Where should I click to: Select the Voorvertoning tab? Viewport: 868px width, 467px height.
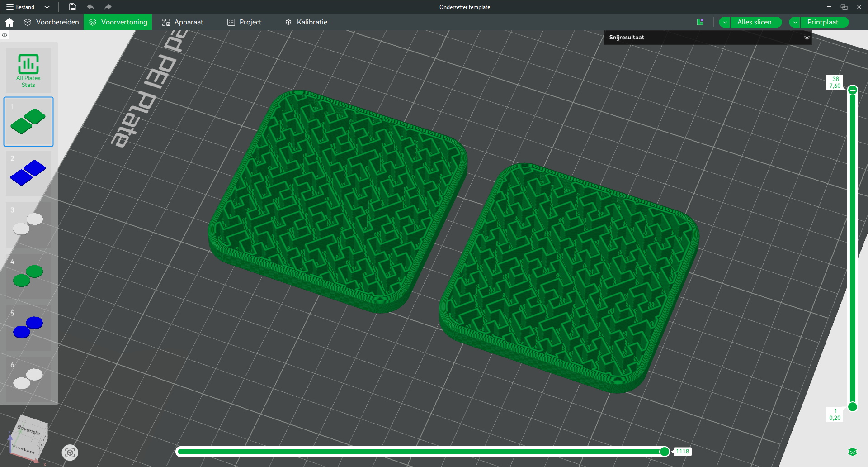pos(118,22)
